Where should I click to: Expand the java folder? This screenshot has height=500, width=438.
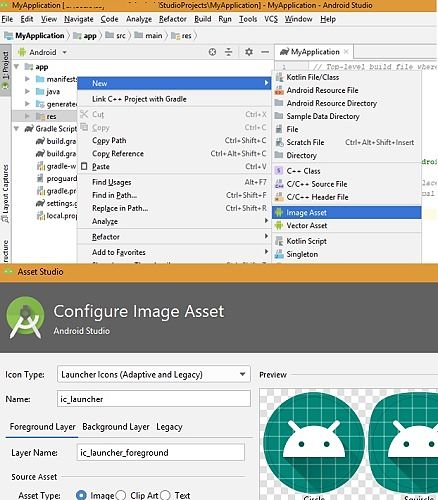28,91
